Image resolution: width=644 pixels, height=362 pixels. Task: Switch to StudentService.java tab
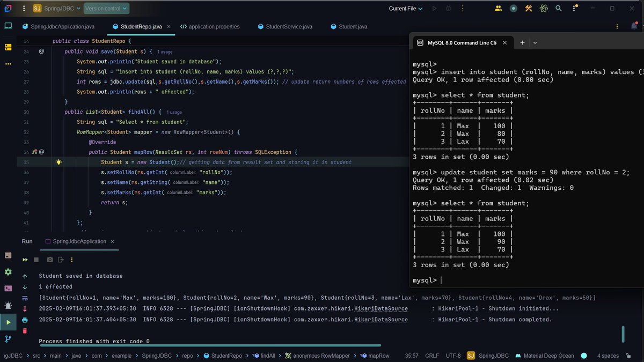click(x=285, y=26)
